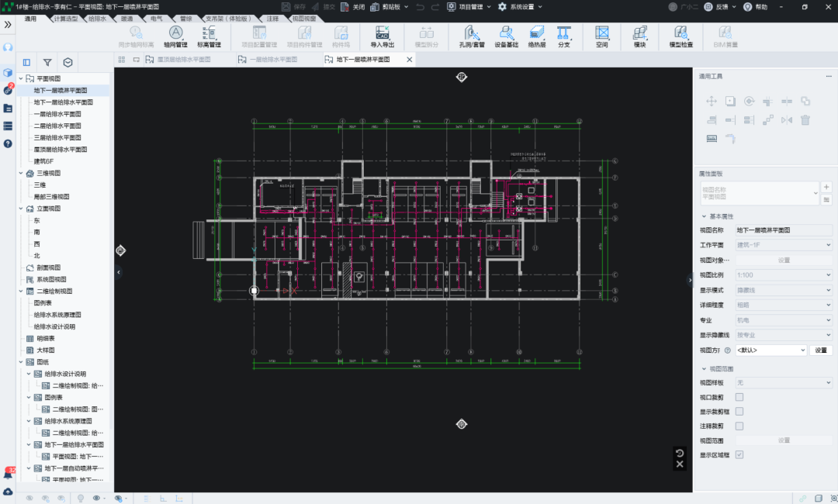Select 二层给排水平面图 in tree

57,126
